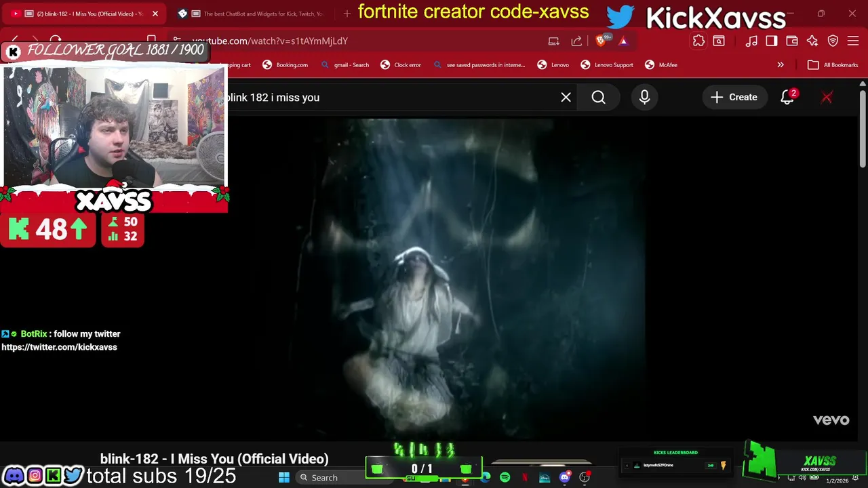The width and height of the screenshot is (868, 488).
Task: Open a new tab with the plus button
Action: pos(347,14)
